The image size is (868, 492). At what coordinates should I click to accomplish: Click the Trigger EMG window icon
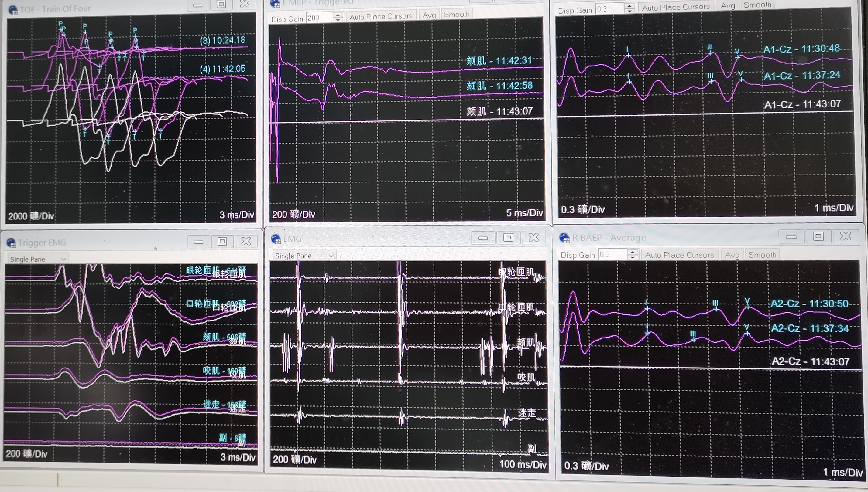tap(11, 243)
